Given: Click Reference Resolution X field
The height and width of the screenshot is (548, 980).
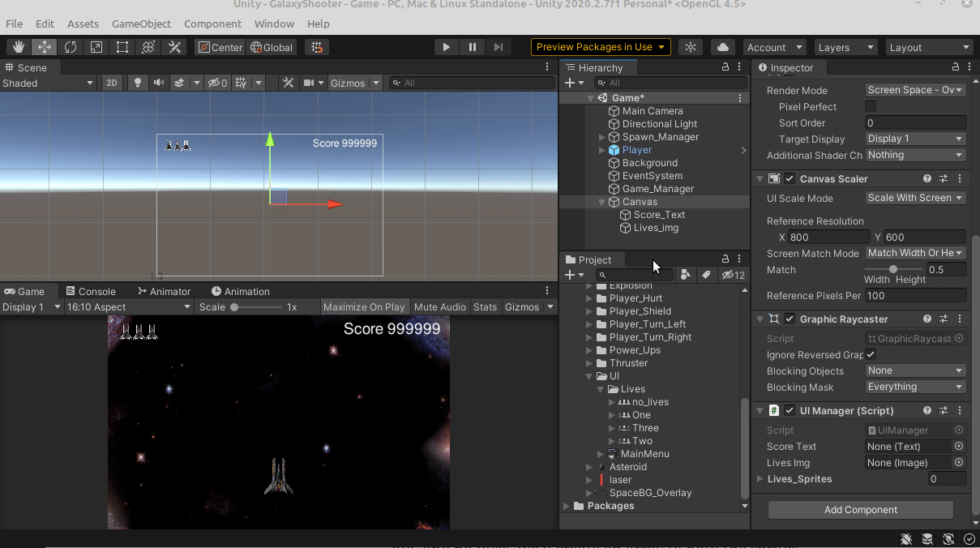Looking at the screenshot, I should click(828, 237).
